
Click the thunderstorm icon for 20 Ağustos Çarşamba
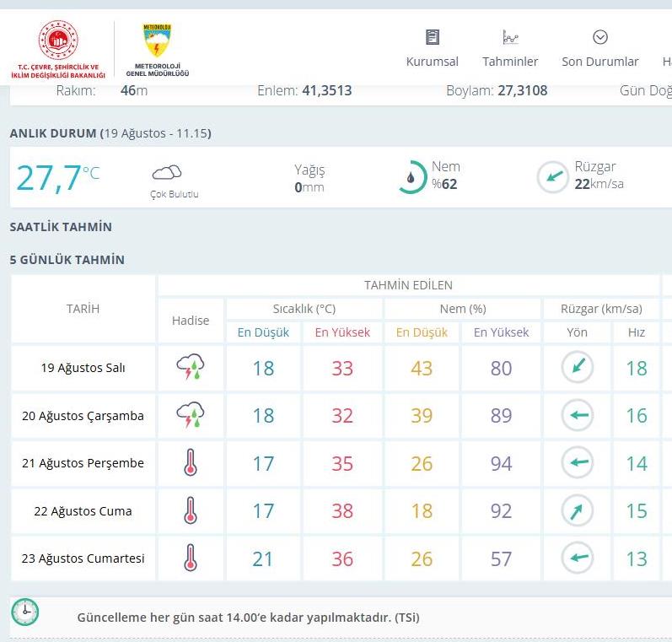tap(190, 415)
